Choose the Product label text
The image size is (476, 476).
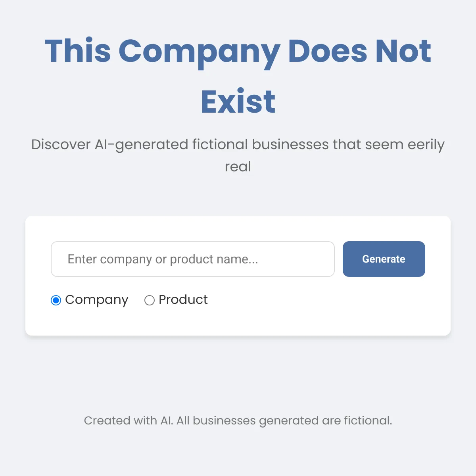point(183,299)
